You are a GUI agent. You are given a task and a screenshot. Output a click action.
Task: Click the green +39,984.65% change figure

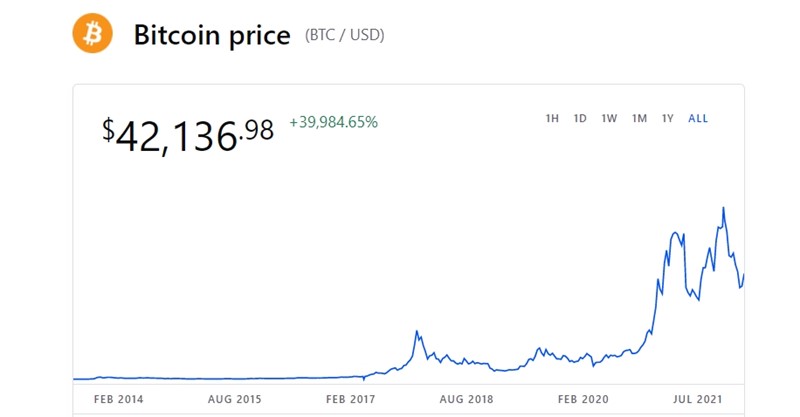coord(333,122)
